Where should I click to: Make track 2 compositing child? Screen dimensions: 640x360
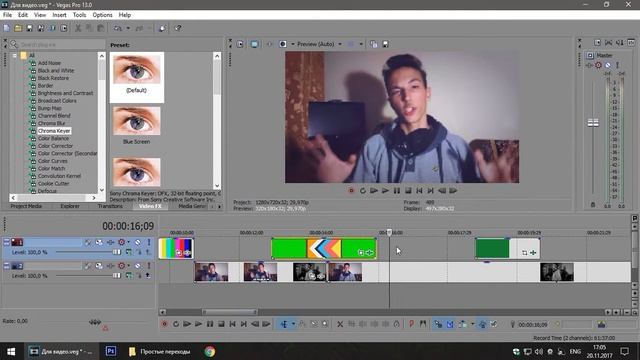pyautogui.click(x=147, y=276)
